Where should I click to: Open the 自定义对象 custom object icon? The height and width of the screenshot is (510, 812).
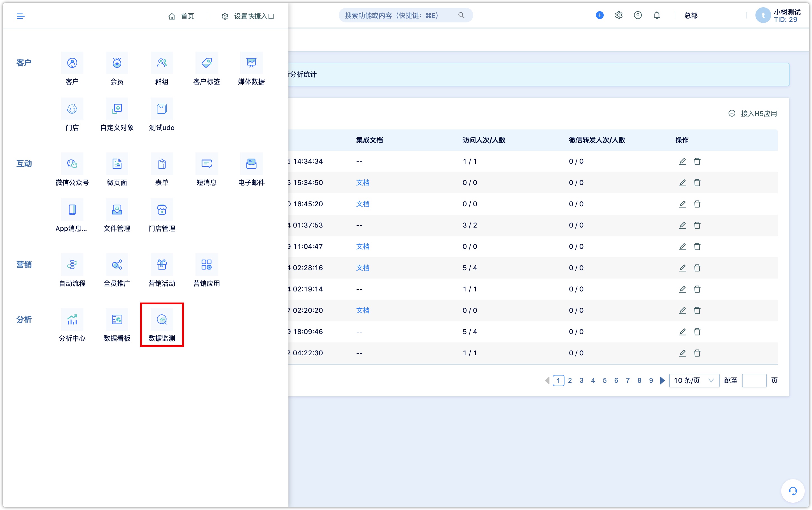coord(117,109)
